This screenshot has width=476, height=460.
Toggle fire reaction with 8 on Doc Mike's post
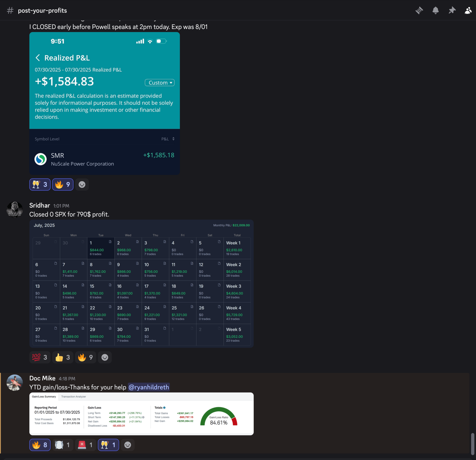(40, 445)
